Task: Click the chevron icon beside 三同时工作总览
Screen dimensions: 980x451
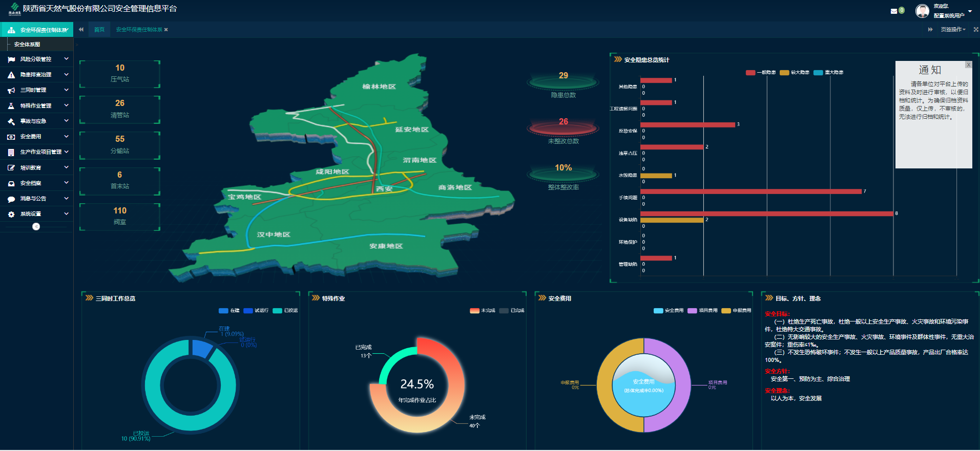Action: click(89, 298)
